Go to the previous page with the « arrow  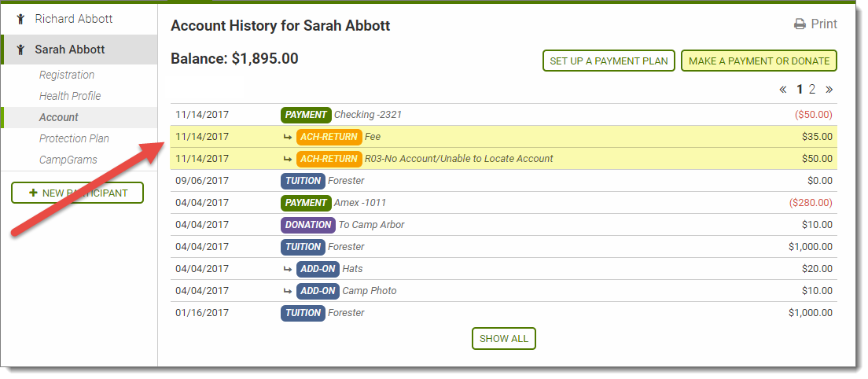click(783, 89)
